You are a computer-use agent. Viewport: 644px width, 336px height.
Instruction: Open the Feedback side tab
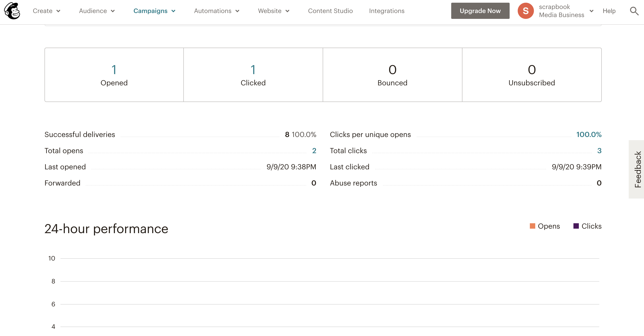pyautogui.click(x=637, y=169)
